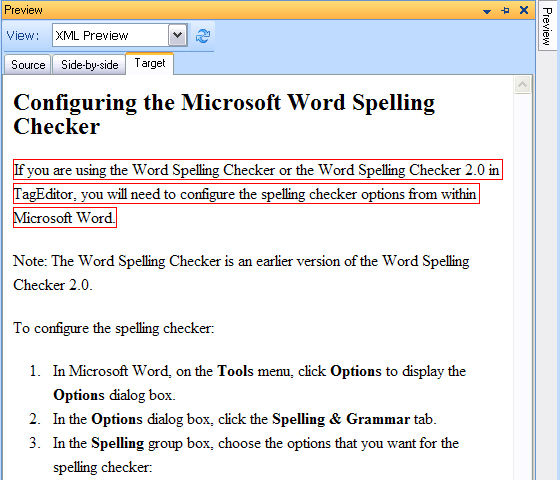This screenshot has height=480, width=560.
Task: Close the Preview panel
Action: [524, 10]
